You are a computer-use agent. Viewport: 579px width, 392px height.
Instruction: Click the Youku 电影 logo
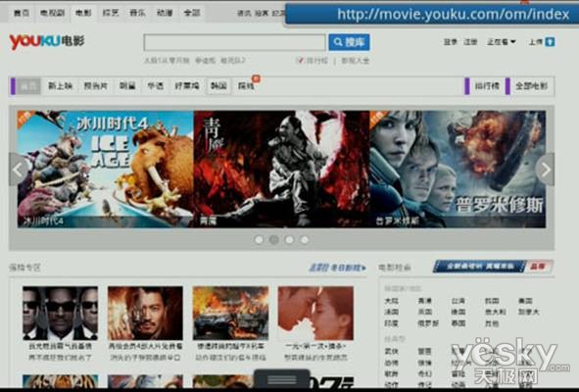tap(47, 41)
